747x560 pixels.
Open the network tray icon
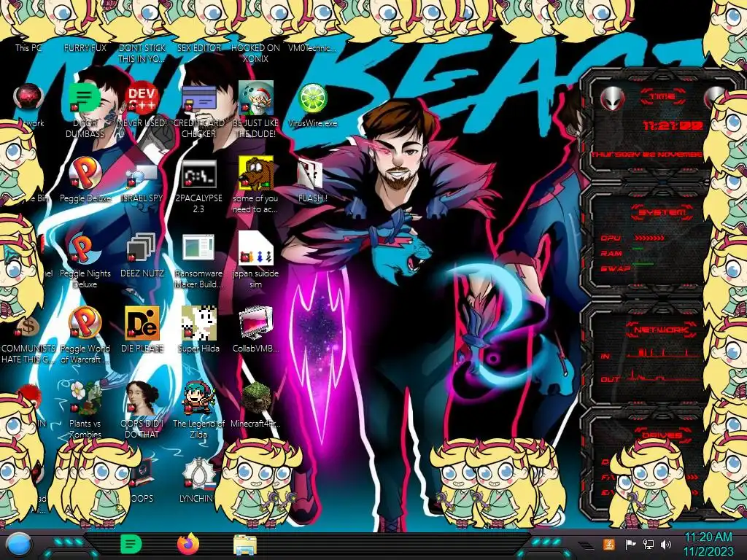[648, 544]
